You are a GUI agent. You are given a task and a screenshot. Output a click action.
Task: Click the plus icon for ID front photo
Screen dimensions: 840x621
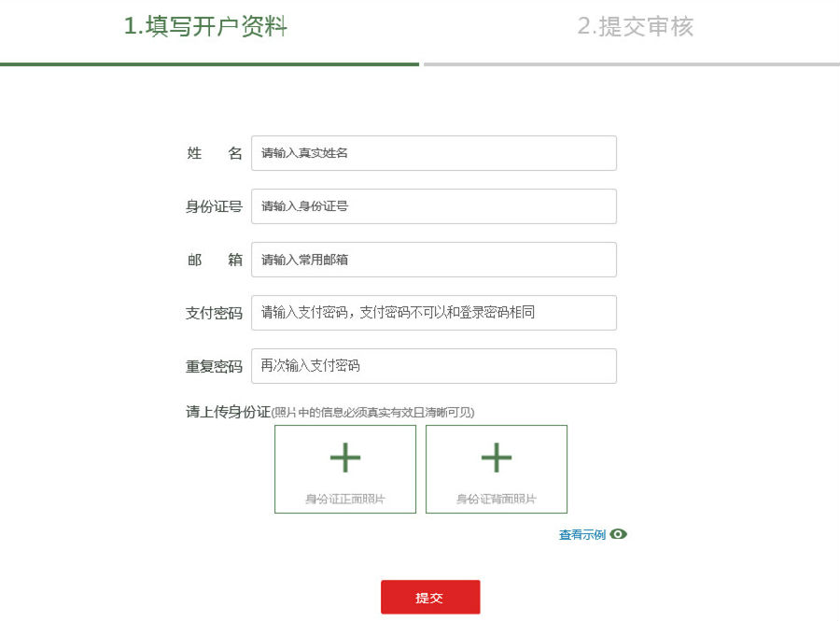[345, 458]
